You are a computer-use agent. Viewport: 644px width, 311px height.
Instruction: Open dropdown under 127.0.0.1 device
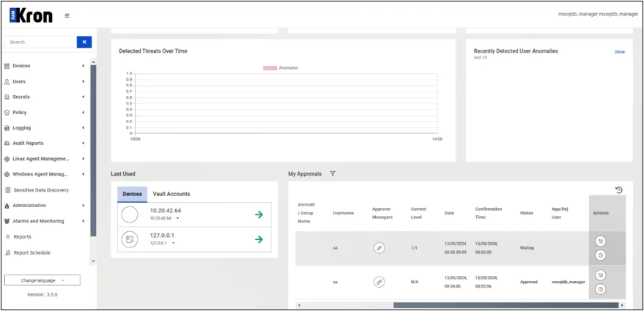click(173, 243)
